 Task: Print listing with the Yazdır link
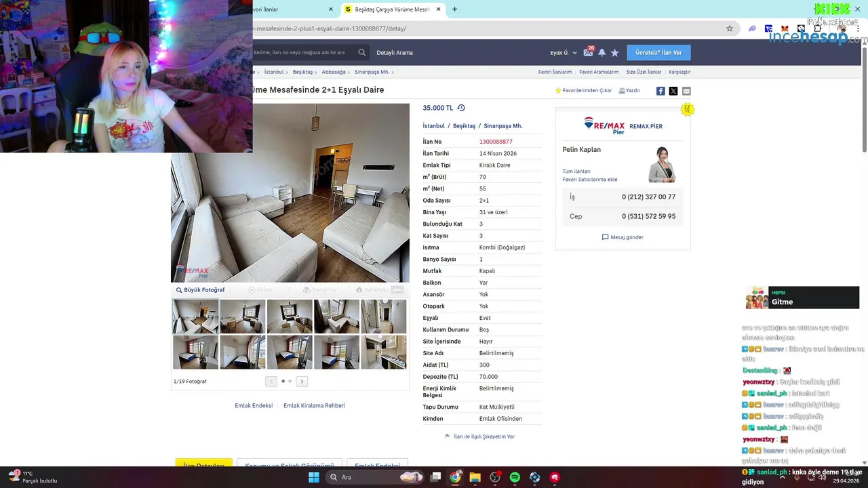(629, 91)
